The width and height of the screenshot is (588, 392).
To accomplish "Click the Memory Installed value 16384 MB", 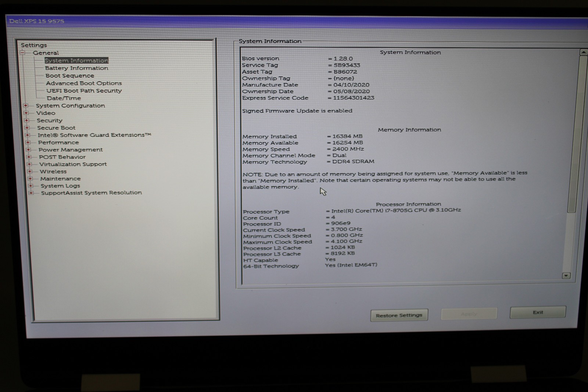I will pos(347,136).
